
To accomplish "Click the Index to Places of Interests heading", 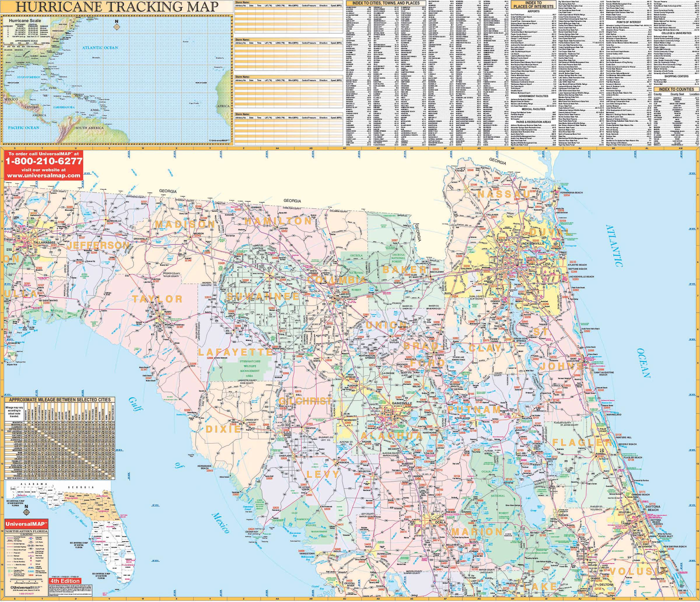I will (533, 5).
